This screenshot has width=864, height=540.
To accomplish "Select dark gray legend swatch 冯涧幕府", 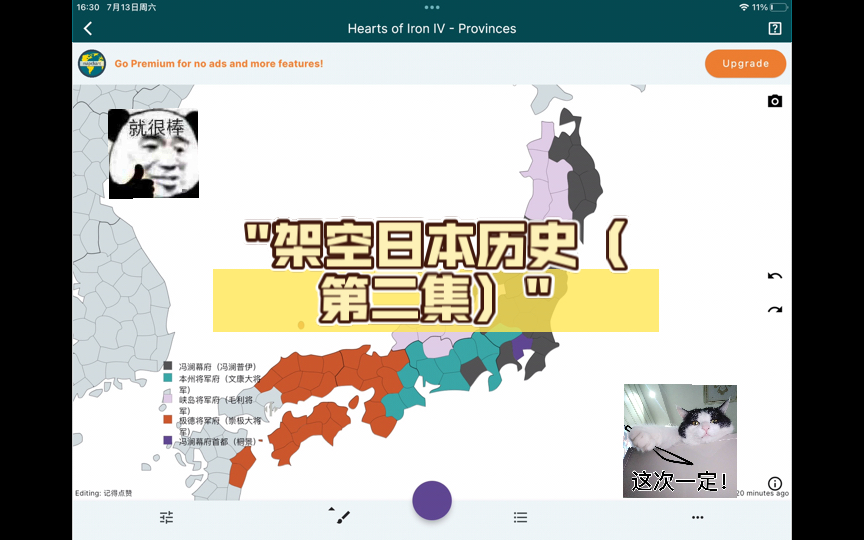I will click(168, 366).
